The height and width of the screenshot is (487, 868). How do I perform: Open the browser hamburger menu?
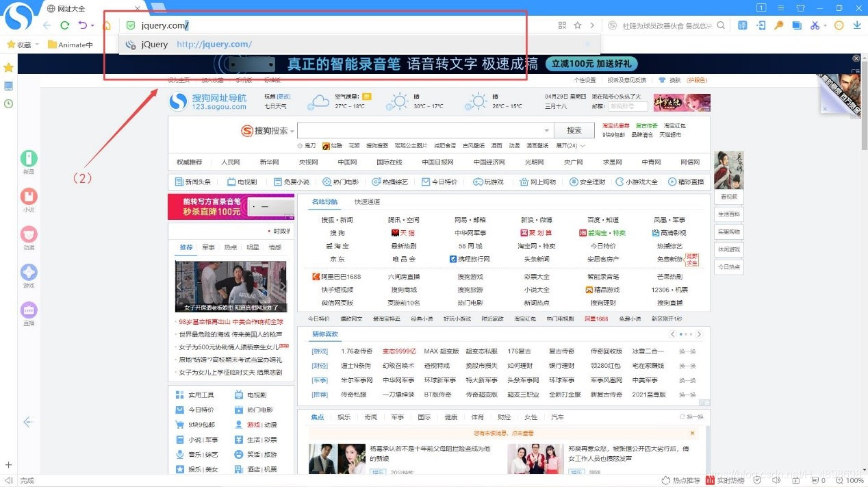[781, 8]
